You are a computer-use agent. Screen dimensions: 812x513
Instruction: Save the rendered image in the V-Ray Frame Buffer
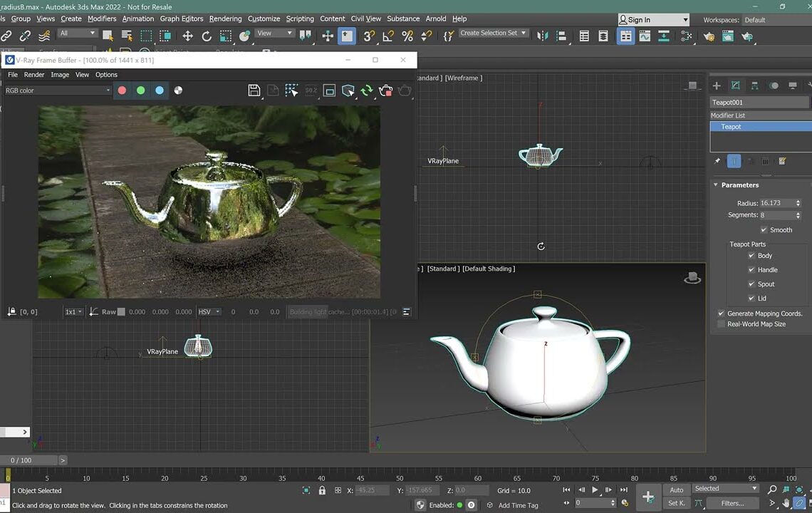point(254,90)
